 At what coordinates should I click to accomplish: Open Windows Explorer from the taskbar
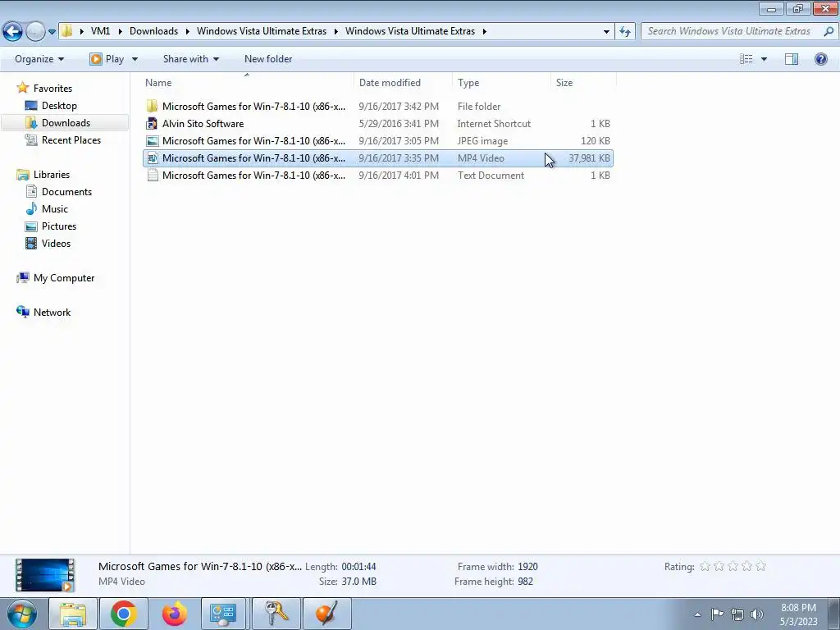[73, 614]
